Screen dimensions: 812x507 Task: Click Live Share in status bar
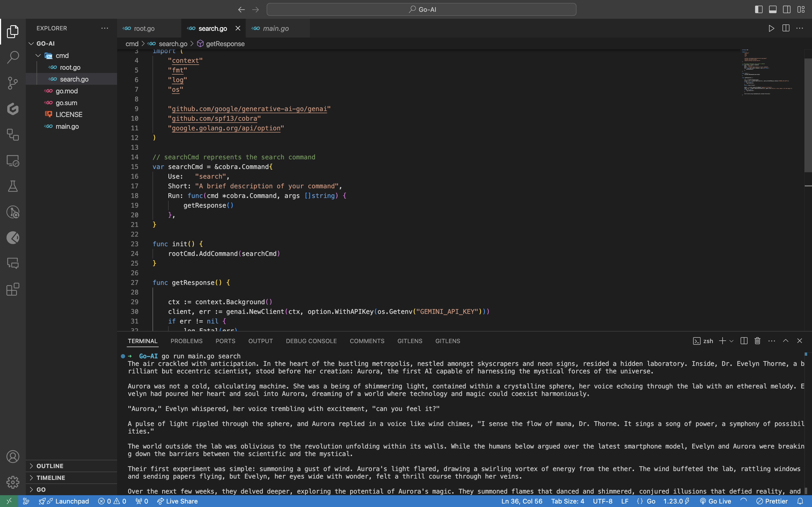(x=177, y=501)
